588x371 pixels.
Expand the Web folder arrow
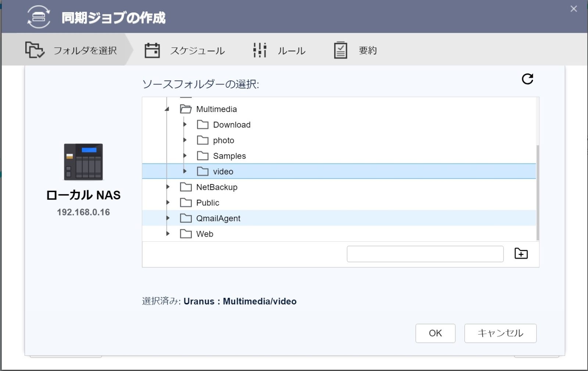(x=168, y=234)
